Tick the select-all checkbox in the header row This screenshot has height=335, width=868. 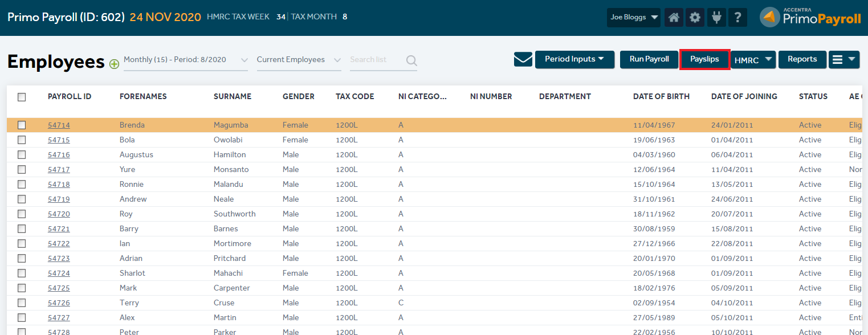point(22,97)
